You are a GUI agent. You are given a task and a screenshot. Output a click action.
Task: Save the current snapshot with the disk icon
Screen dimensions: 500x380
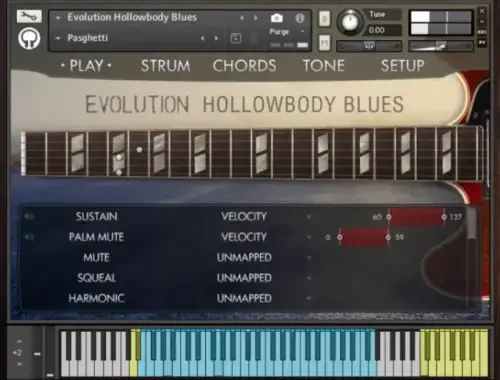pyautogui.click(x=236, y=38)
